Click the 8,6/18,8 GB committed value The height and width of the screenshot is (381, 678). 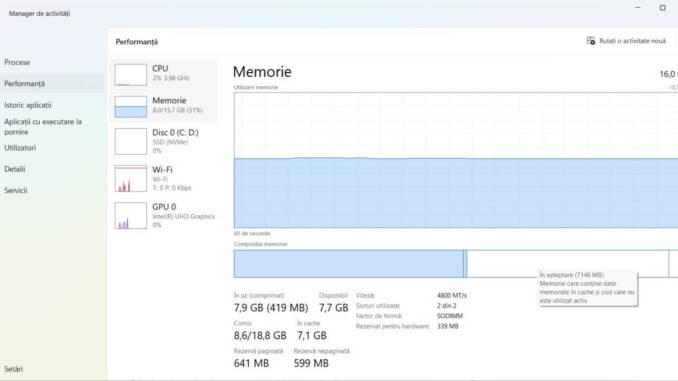coord(260,335)
